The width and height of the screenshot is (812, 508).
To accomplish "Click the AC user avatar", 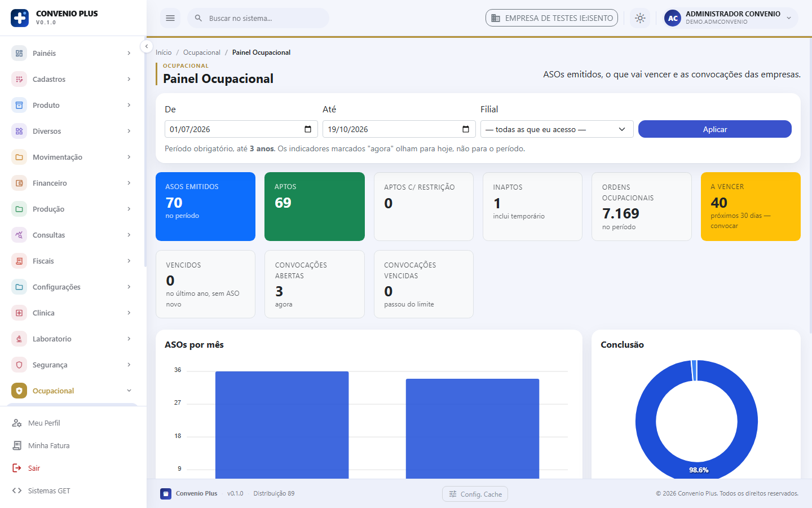I will click(x=673, y=18).
